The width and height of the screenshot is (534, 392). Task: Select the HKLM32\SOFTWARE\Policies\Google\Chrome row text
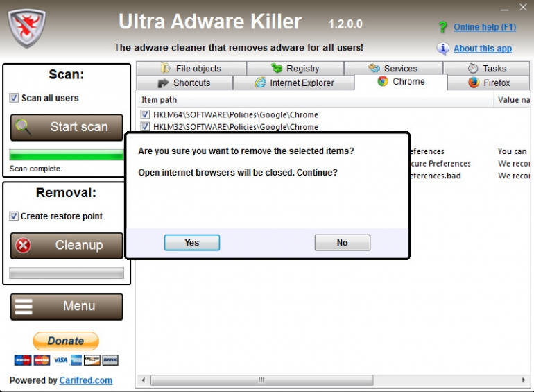[236, 127]
